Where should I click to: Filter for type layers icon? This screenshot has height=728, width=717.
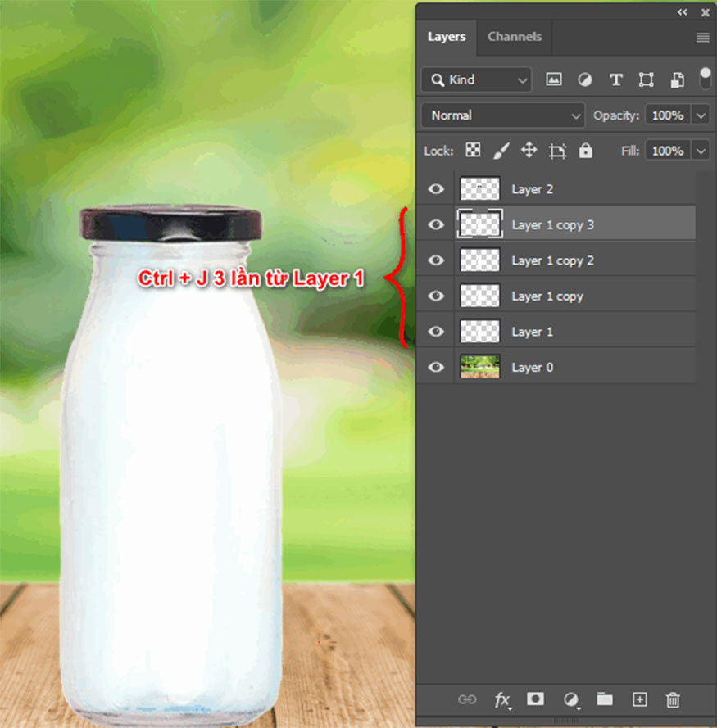[x=615, y=80]
